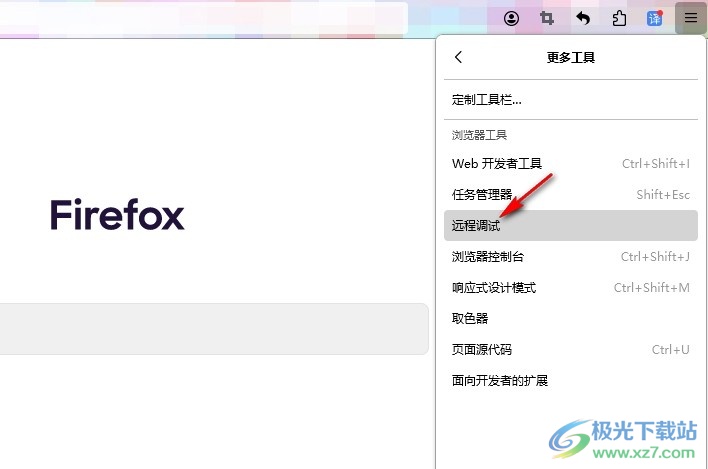Click the page search box

coord(214,329)
